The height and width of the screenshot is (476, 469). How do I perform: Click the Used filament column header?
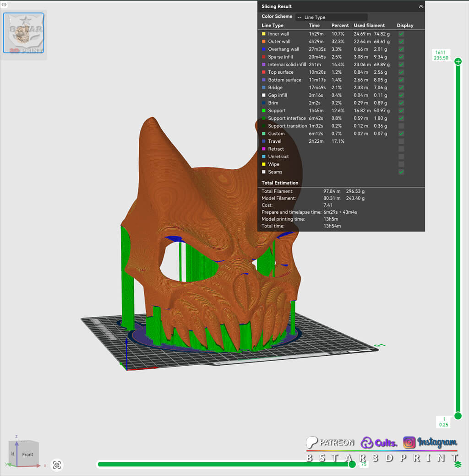pos(369,26)
